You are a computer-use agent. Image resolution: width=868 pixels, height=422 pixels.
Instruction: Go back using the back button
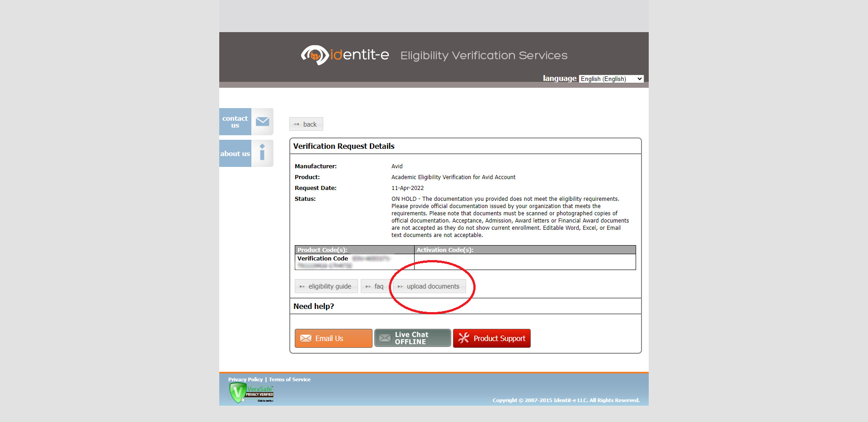(306, 124)
